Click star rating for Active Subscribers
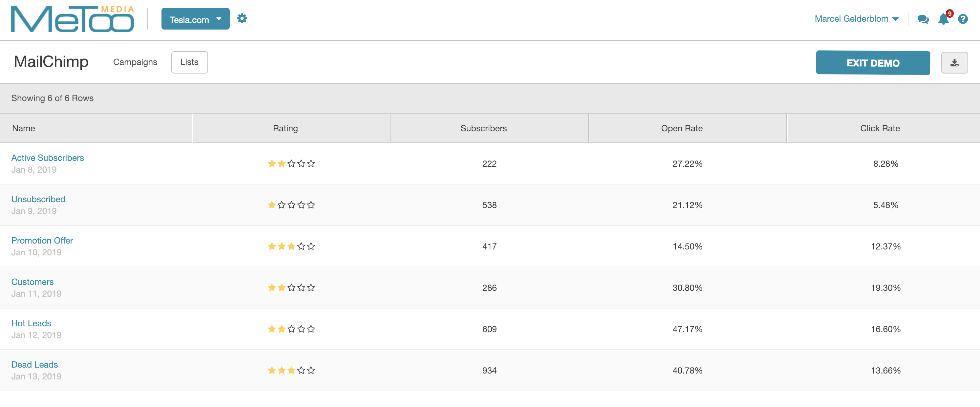This screenshot has height=407, width=980. click(x=291, y=163)
